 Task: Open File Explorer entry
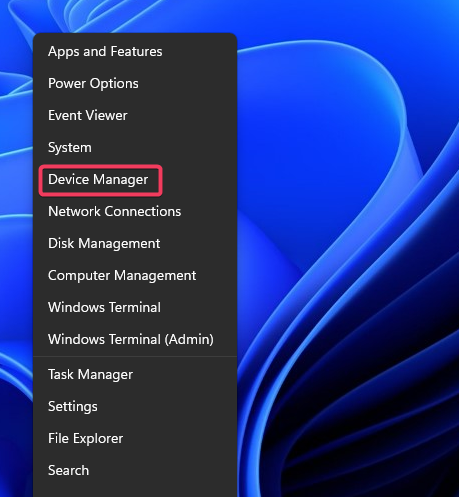click(x=135, y=438)
